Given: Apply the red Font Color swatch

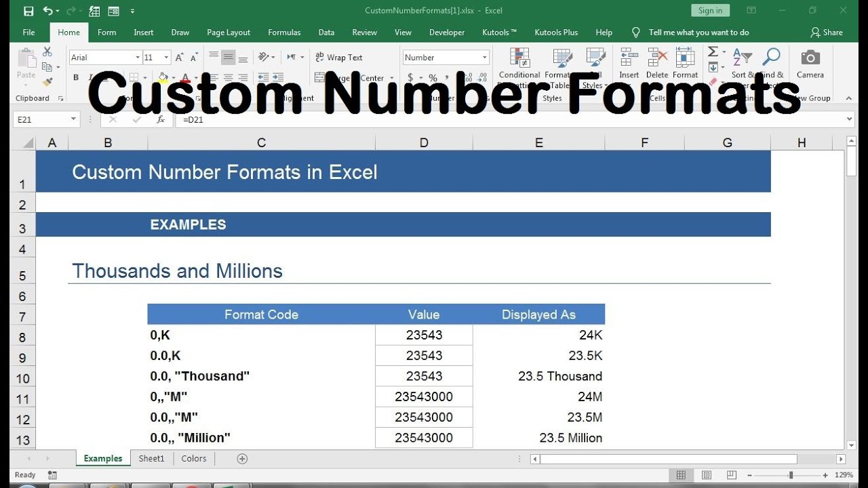Looking at the screenshot, I should [185, 78].
